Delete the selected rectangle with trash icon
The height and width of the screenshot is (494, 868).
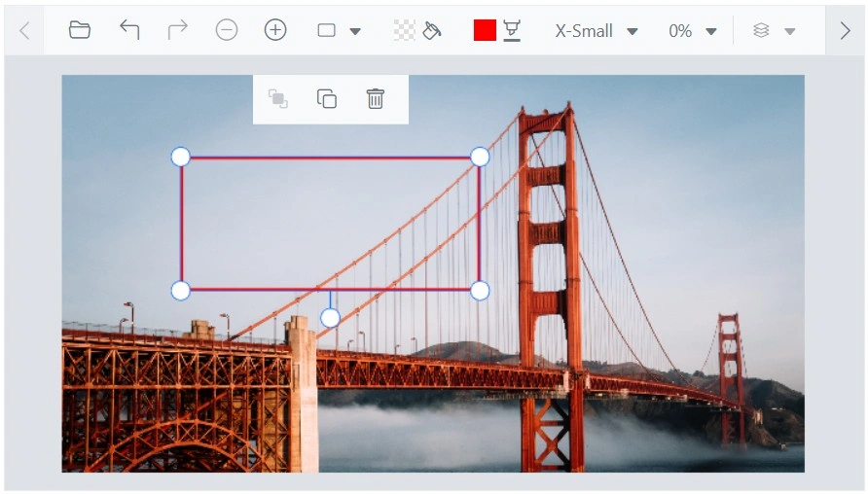[x=376, y=99]
